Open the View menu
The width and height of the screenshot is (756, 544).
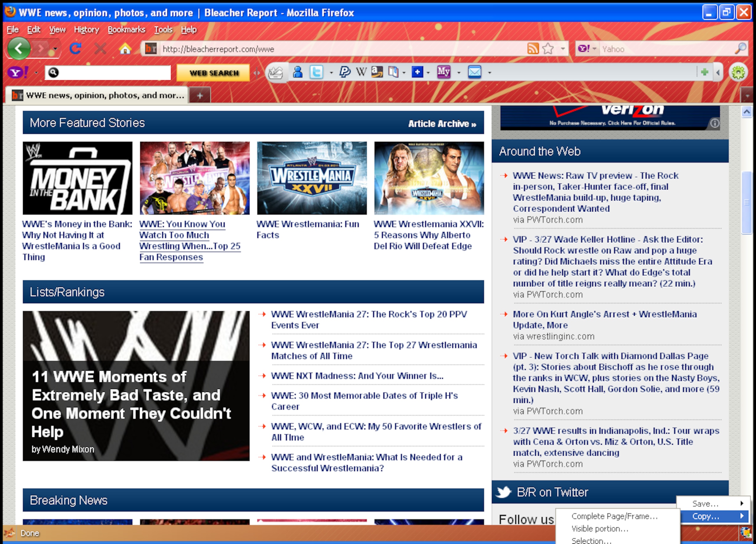tap(57, 30)
